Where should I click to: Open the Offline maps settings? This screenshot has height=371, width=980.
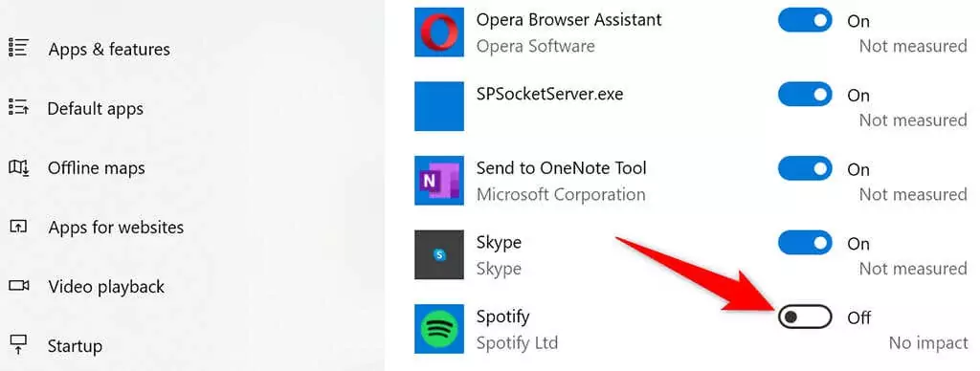(97, 168)
